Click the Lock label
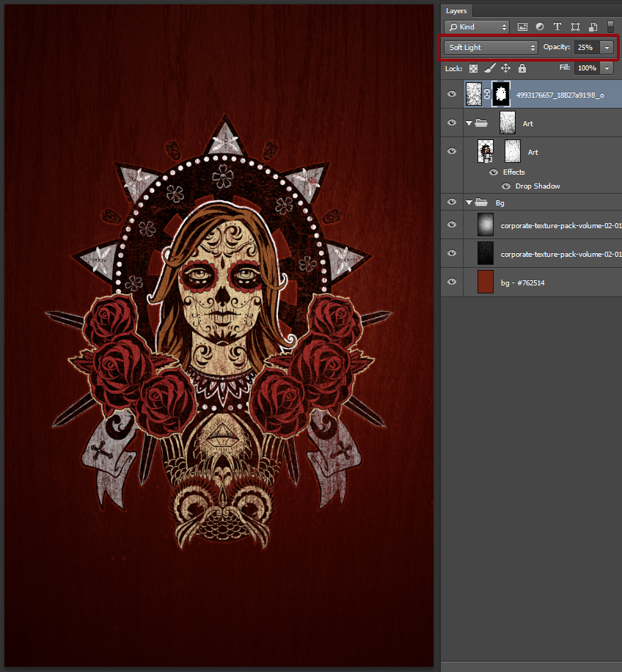The image size is (622, 672). 453,68
